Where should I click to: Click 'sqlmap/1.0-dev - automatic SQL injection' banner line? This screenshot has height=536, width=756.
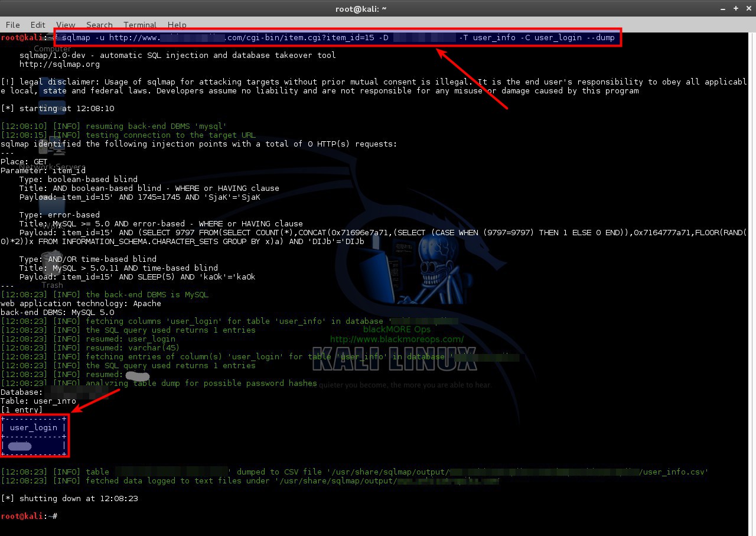tap(177, 56)
